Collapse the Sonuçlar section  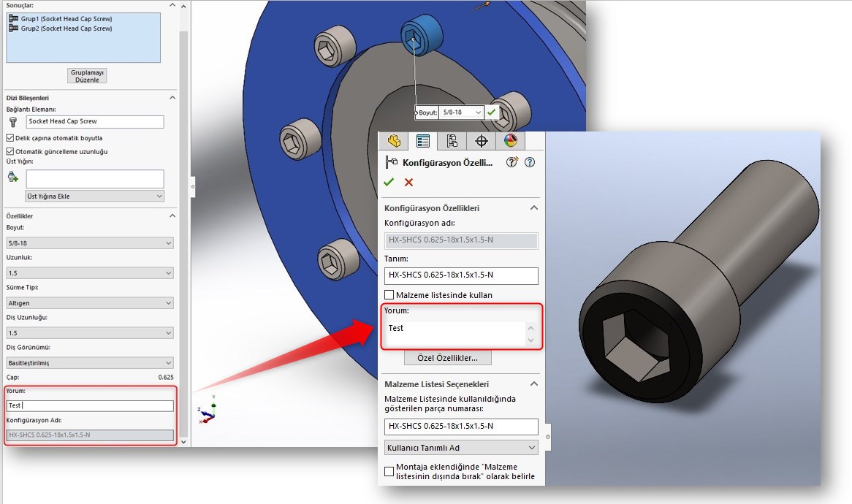[x=172, y=5]
